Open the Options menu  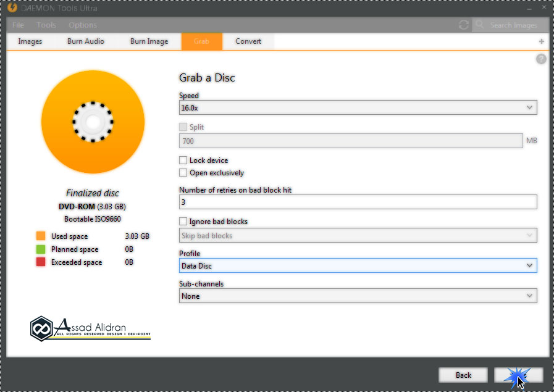83,25
